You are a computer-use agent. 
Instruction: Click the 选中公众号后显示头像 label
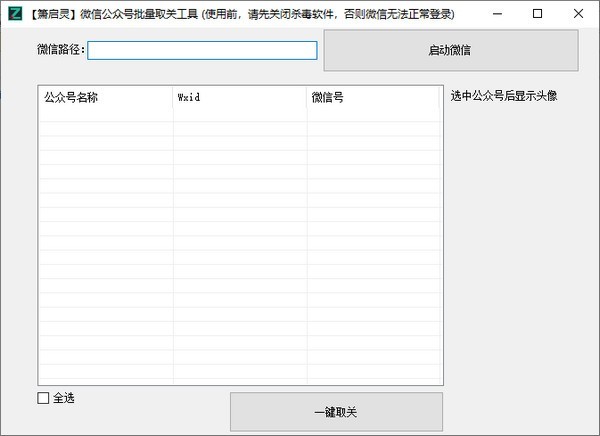click(x=504, y=96)
